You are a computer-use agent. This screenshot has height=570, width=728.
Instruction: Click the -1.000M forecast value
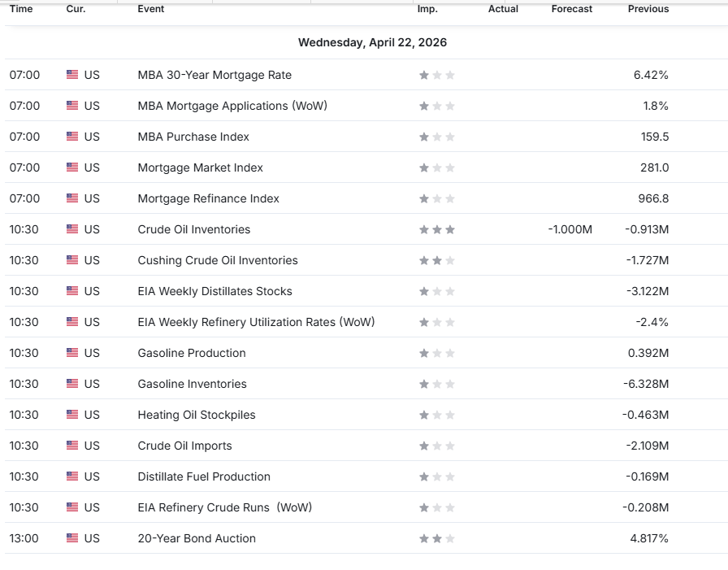coord(570,229)
